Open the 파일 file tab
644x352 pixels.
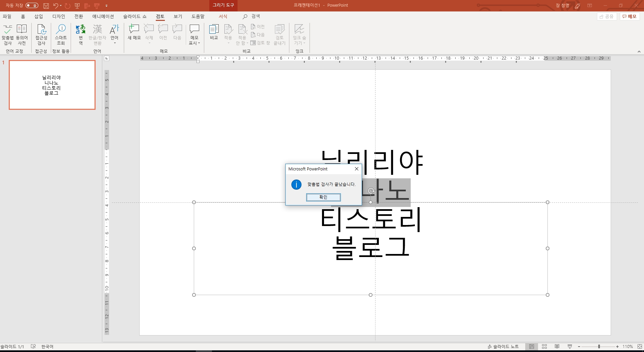tap(7, 16)
